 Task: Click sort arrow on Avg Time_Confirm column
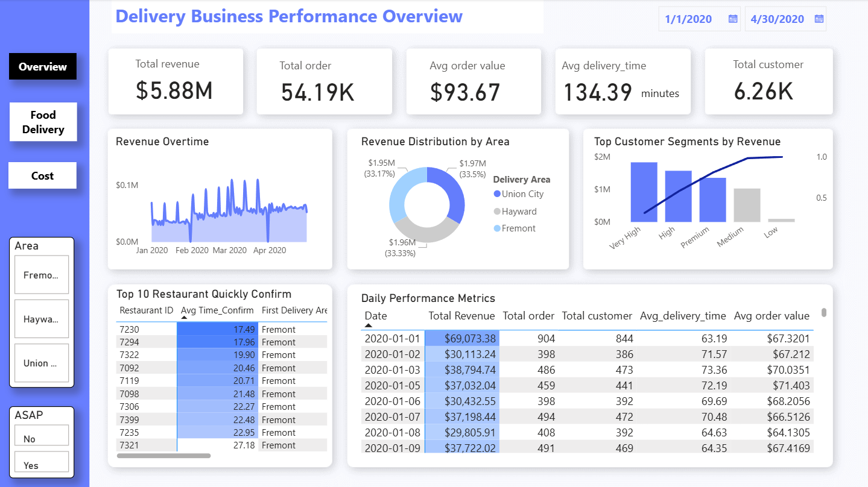coord(185,318)
